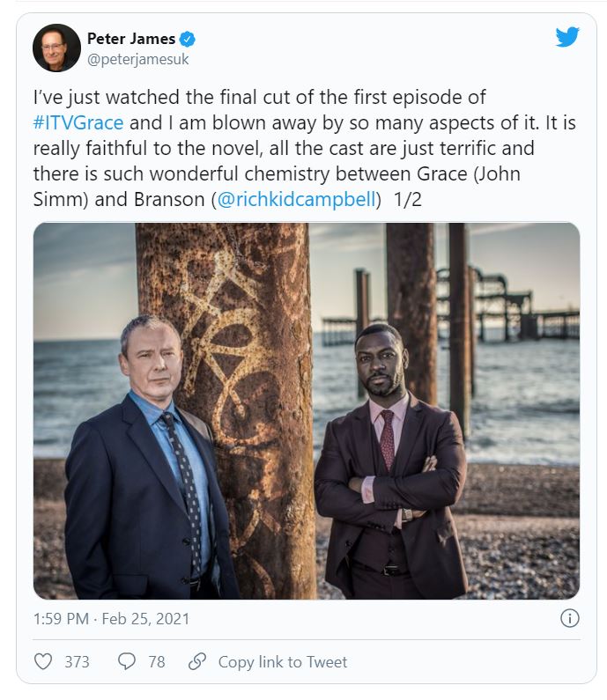Click the reply speech bubble icon
The height and width of the screenshot is (700, 607).
coord(126,661)
